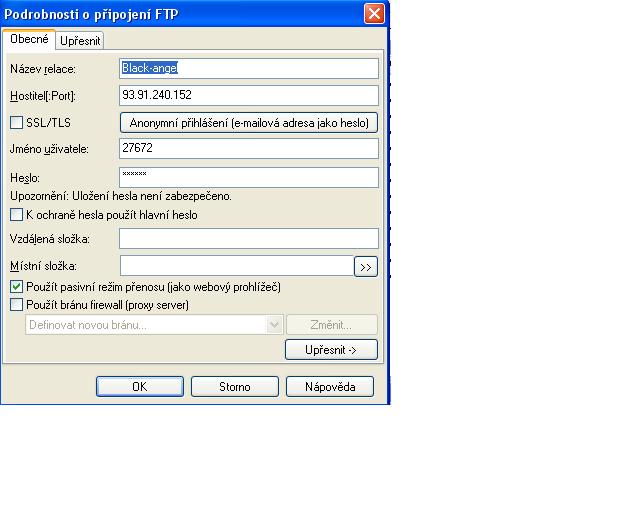
Task: Click the Název relace field with Black-angel
Action: point(249,68)
